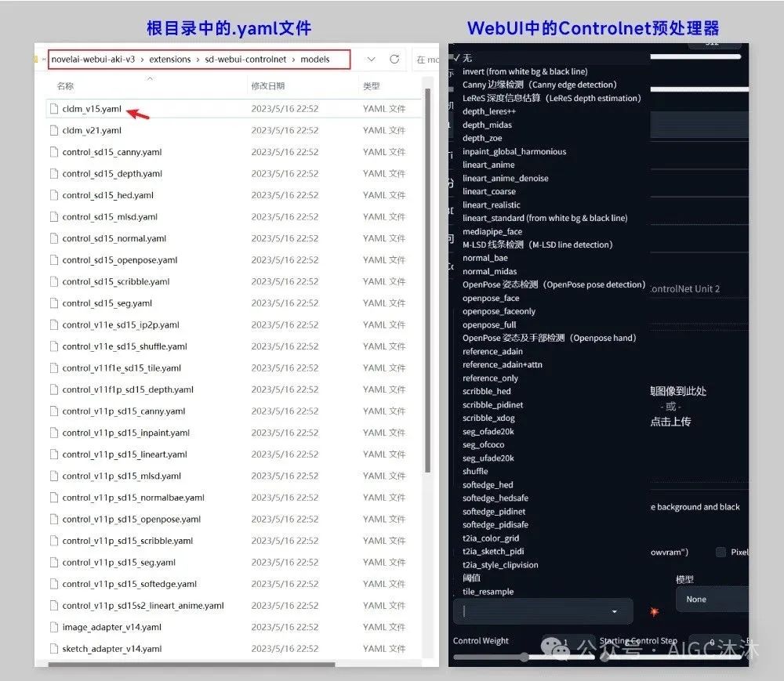
Task: Click models folder in the breadcrumb path
Action: pyautogui.click(x=315, y=59)
